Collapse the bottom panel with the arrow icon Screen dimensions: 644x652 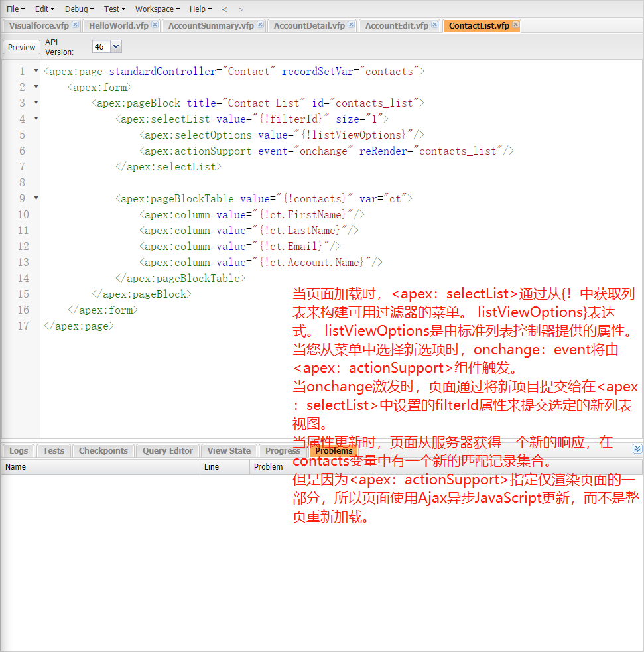637,448
